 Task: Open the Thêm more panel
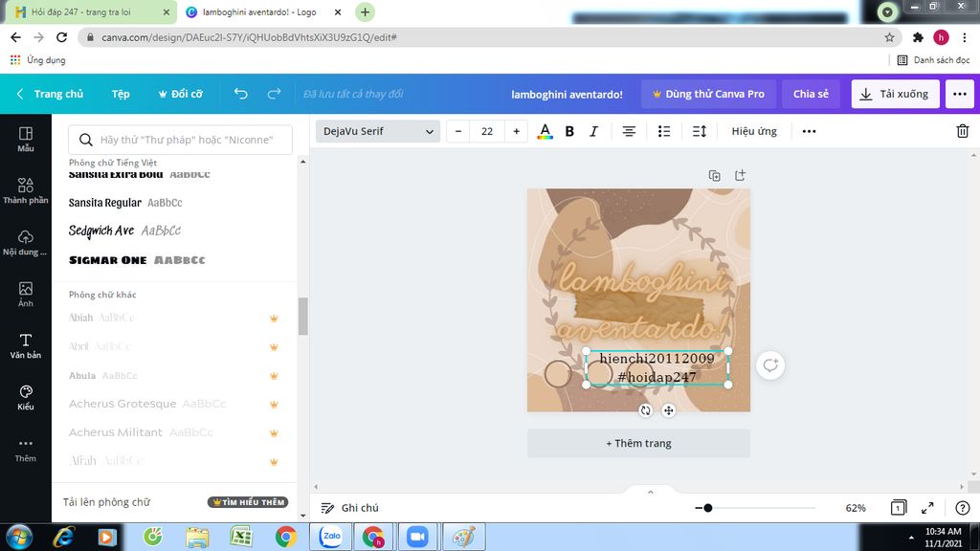pyautogui.click(x=26, y=450)
